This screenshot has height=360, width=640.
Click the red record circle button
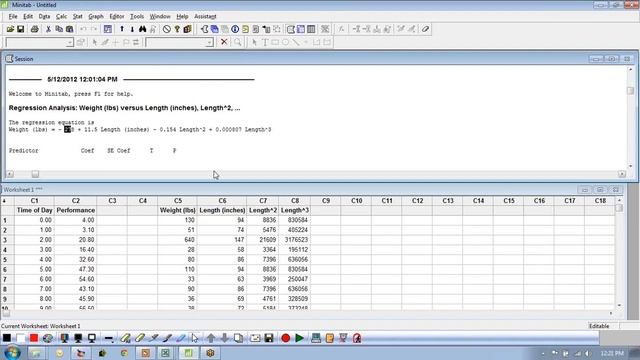coord(286,338)
